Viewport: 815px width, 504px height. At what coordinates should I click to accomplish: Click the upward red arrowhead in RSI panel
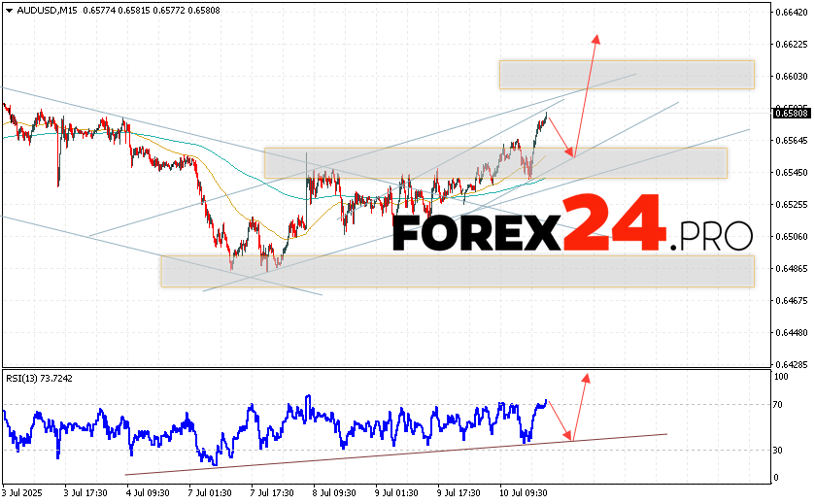tap(585, 377)
